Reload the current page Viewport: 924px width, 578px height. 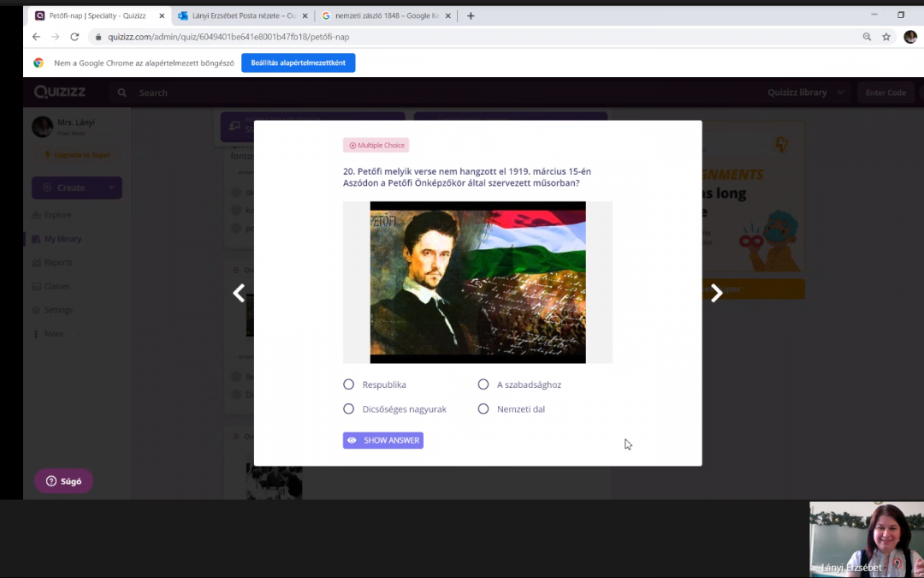(x=74, y=37)
